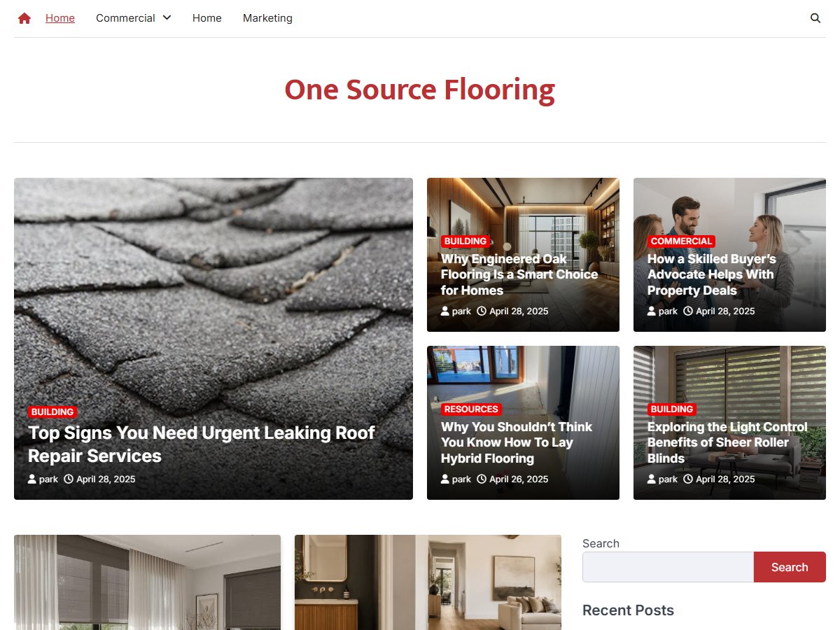
Task: Click into the sidebar Search input field
Action: coord(668,567)
